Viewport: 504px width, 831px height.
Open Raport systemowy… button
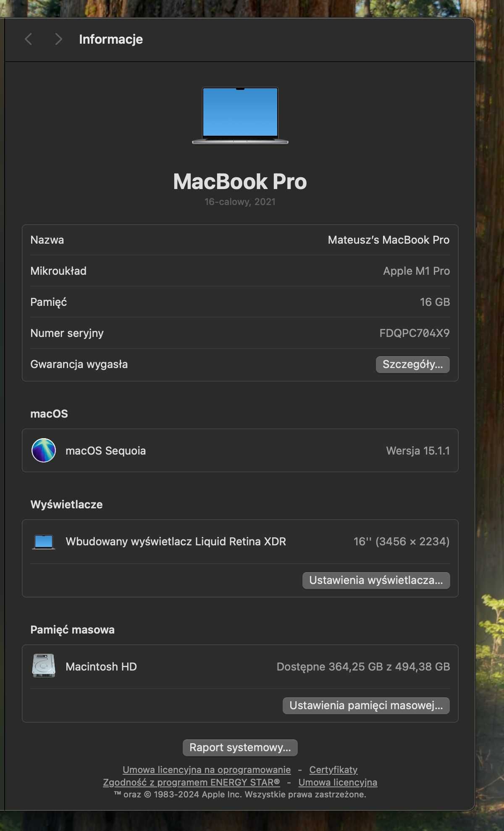point(240,747)
